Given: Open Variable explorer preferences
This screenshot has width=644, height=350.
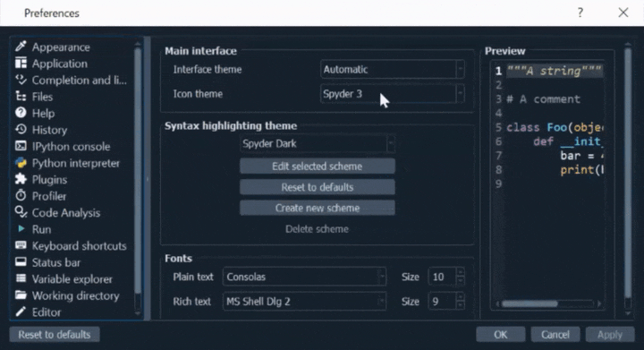Looking at the screenshot, I should click(72, 279).
